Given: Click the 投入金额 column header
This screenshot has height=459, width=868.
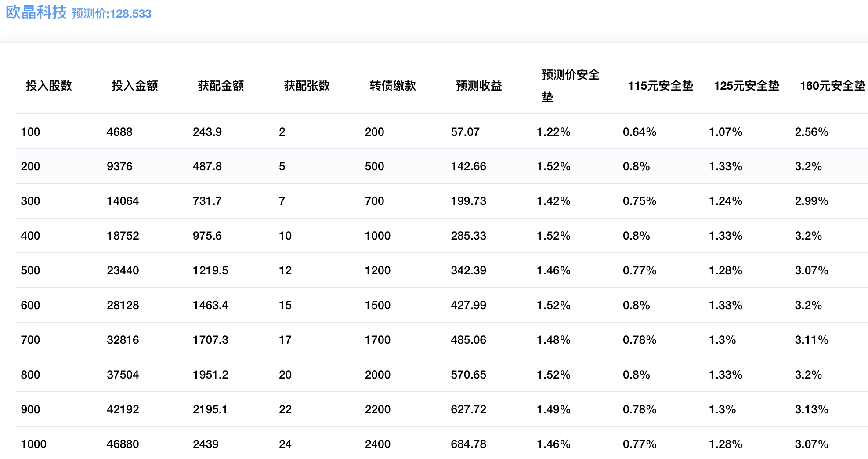Looking at the screenshot, I should pyautogui.click(x=135, y=86).
